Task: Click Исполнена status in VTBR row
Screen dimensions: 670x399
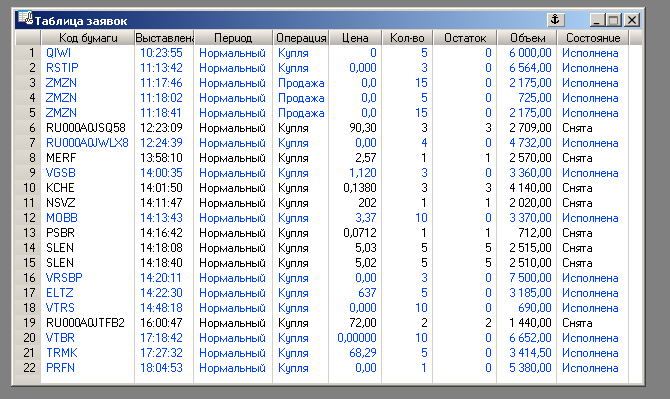Action: point(590,337)
